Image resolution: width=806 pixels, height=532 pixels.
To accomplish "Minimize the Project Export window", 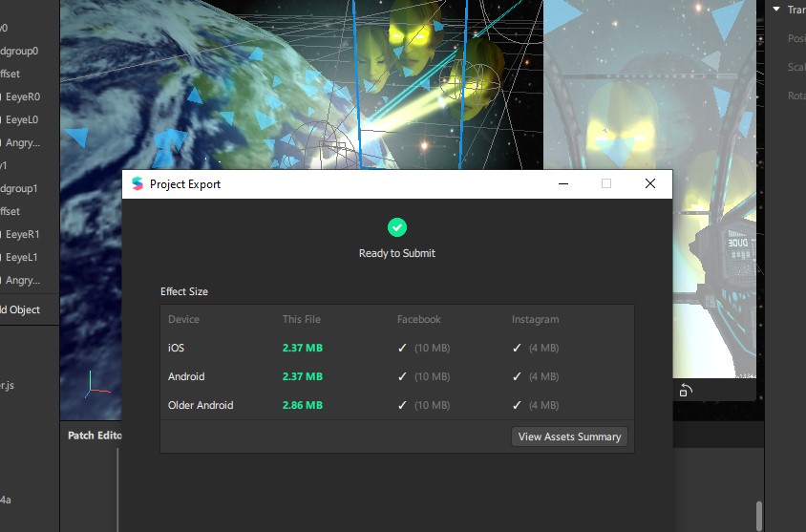I will pos(563,183).
